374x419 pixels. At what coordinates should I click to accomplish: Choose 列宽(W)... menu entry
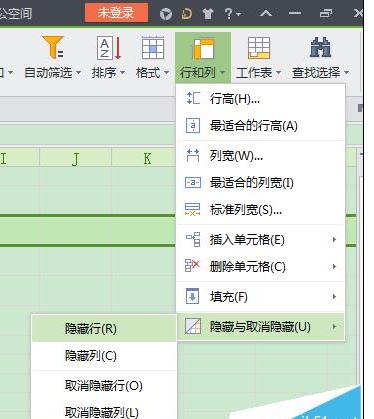(260, 156)
